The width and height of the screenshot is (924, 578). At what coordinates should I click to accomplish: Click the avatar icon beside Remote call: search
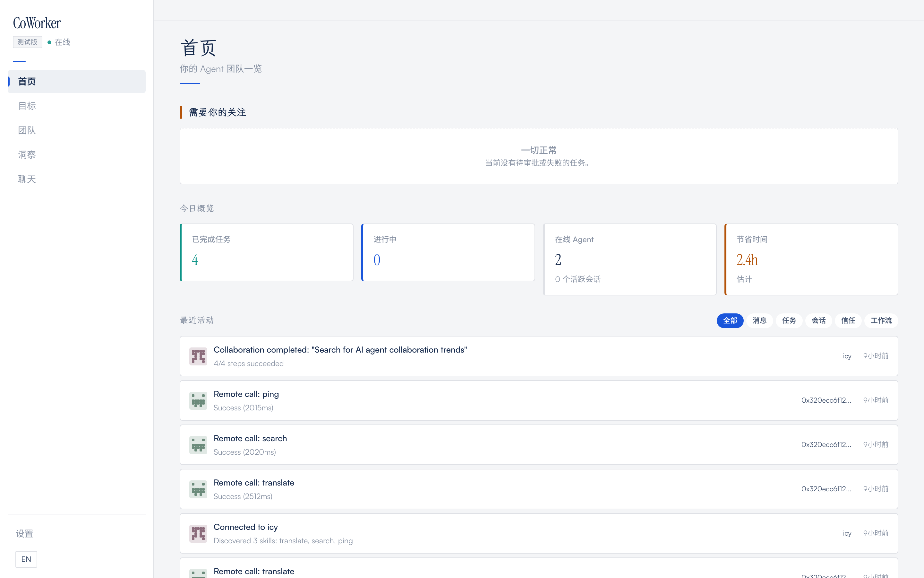tap(198, 445)
